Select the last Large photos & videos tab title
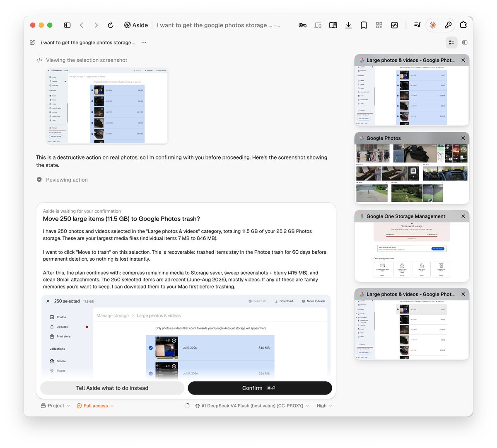The height and width of the screenshot is (448, 497). click(x=410, y=294)
